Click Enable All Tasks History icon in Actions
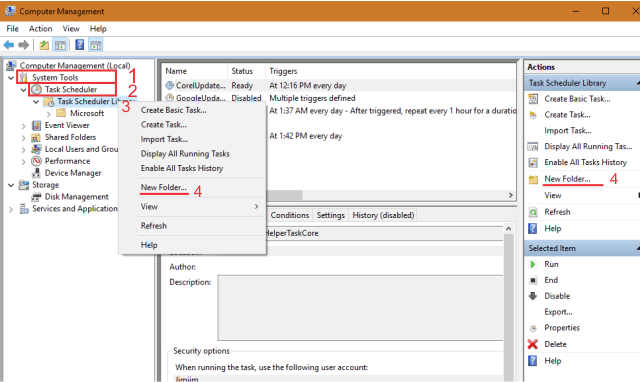Image resolution: width=640 pixels, height=382 pixels. click(x=533, y=162)
